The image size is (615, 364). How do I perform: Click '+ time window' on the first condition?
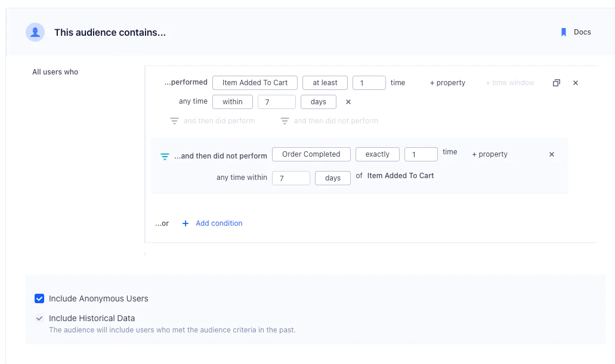[509, 83]
